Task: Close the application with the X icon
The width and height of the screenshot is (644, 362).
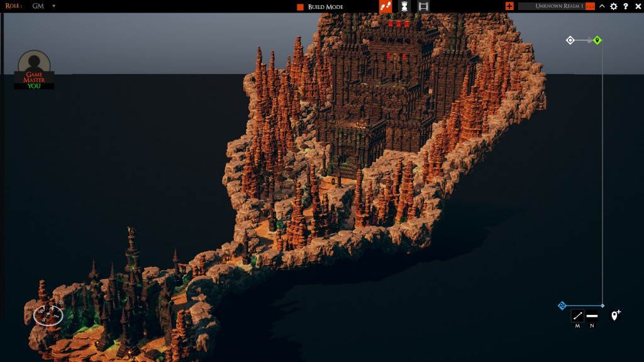Action: pos(638,6)
